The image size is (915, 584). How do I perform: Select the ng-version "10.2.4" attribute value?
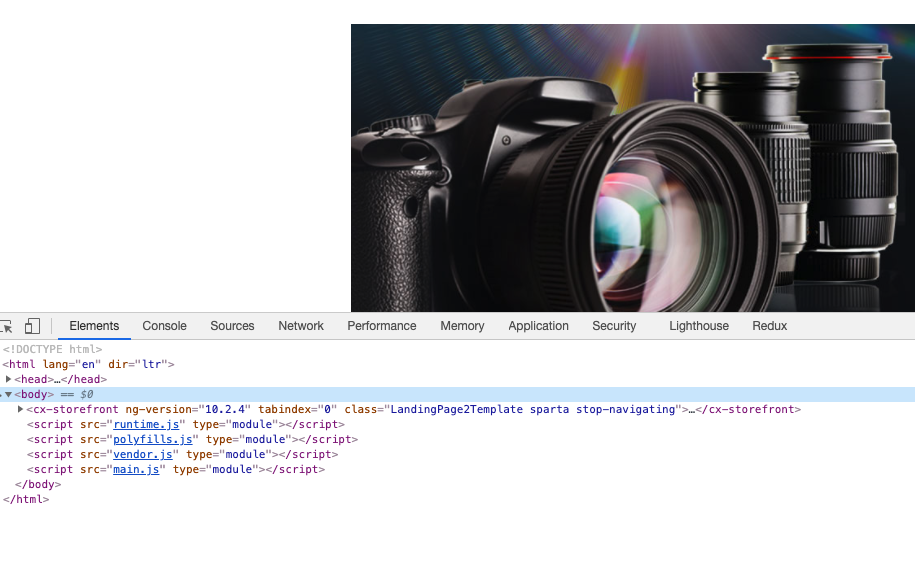[x=225, y=410]
